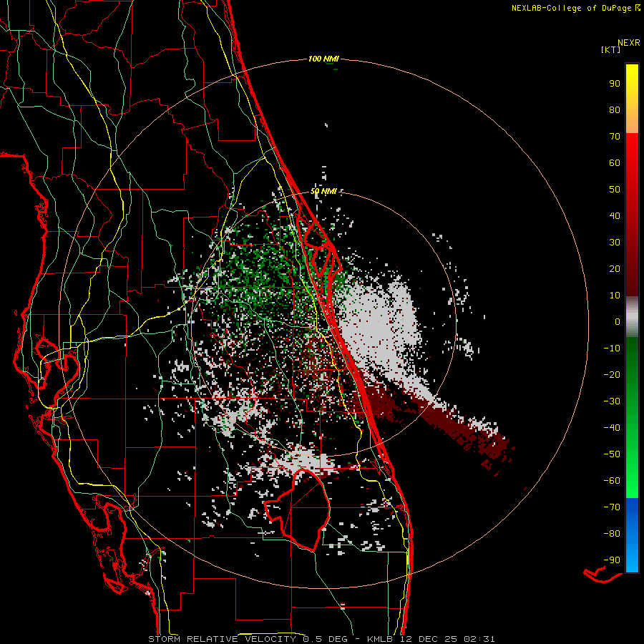Click the [KT] units label
Viewport: 644px width, 644px height.
(611, 49)
